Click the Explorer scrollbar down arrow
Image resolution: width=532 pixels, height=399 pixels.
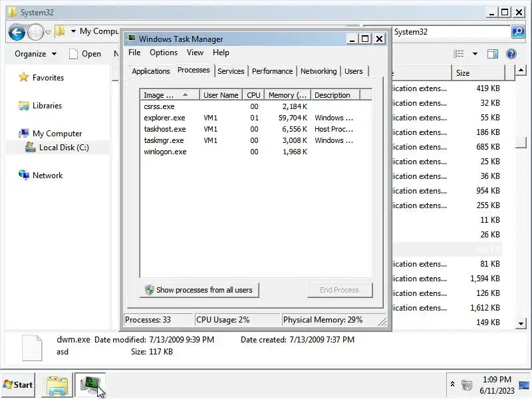521,323
